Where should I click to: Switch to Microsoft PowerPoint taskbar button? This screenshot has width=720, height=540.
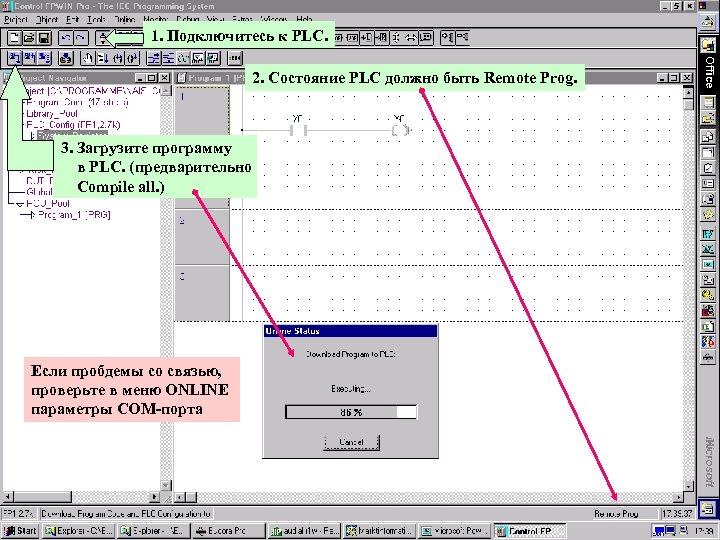pyautogui.click(x=455, y=531)
